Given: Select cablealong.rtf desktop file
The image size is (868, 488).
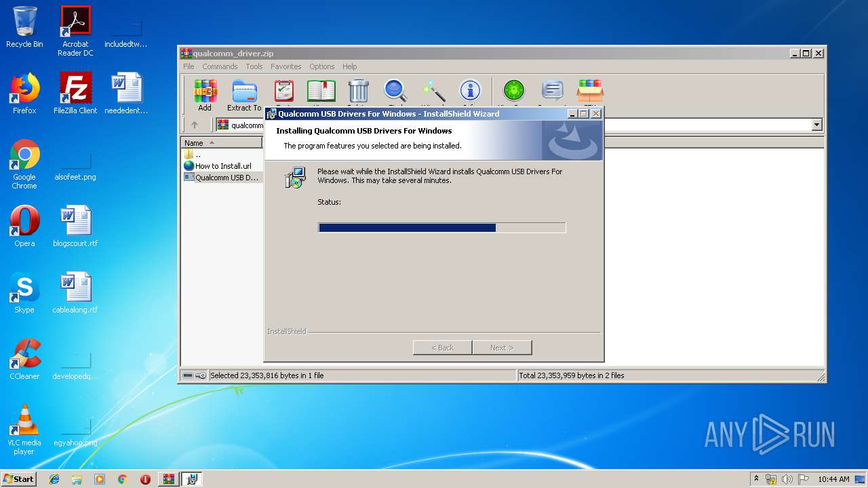Looking at the screenshot, I should pos(75,293).
